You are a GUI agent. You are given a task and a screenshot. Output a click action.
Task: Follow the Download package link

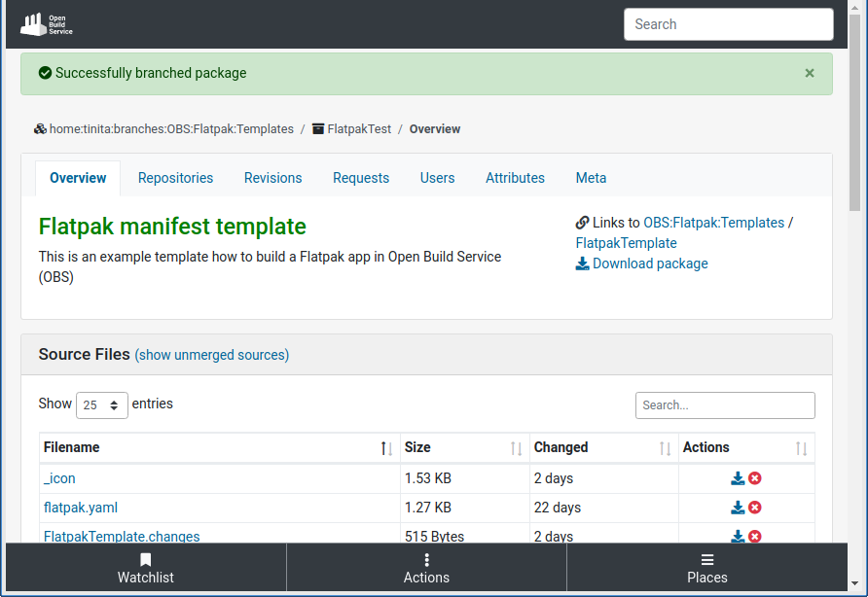point(649,263)
